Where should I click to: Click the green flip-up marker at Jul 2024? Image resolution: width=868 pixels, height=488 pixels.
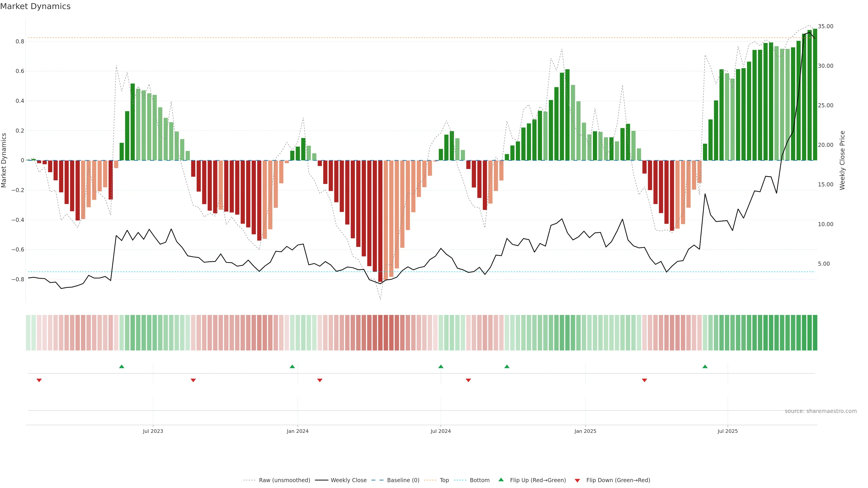[x=441, y=366]
